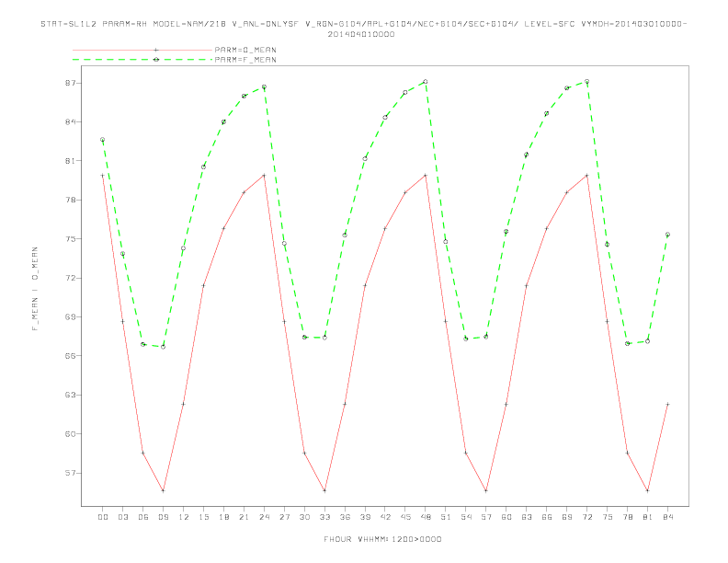Click the PARM=F_MEAN legend label

245,60
